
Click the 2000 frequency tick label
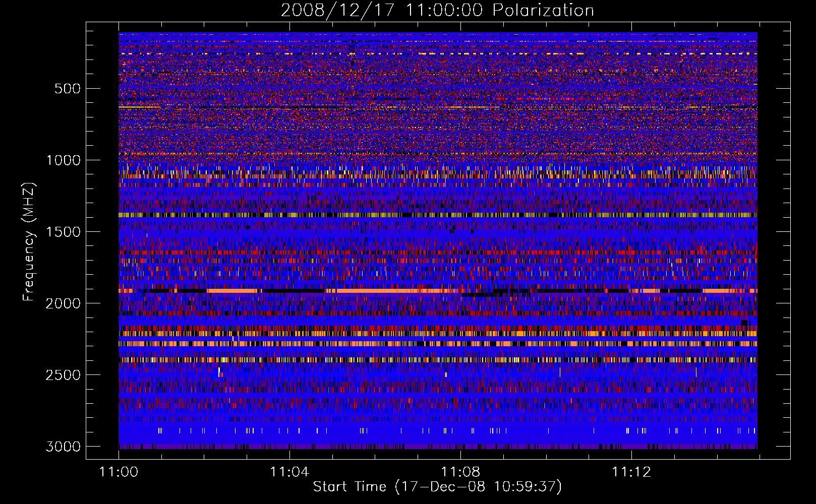click(x=63, y=303)
